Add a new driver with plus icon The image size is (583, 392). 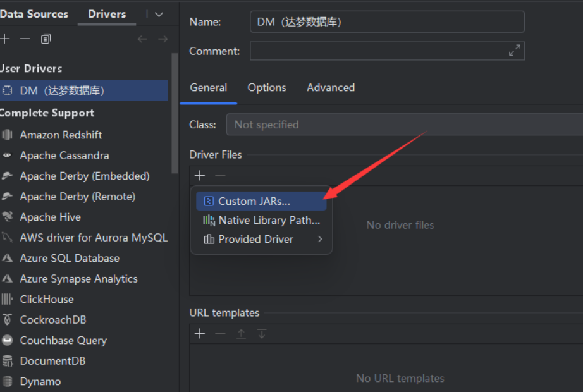point(5,39)
